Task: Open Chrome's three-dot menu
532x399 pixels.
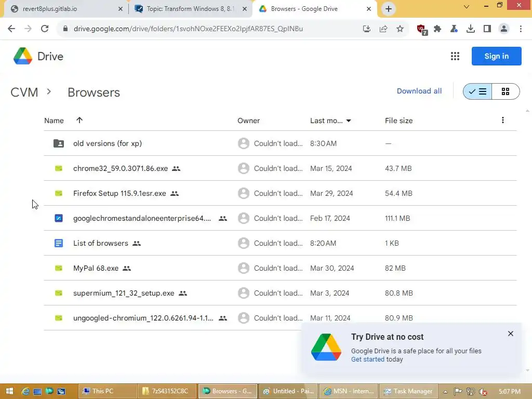Action: point(521,29)
